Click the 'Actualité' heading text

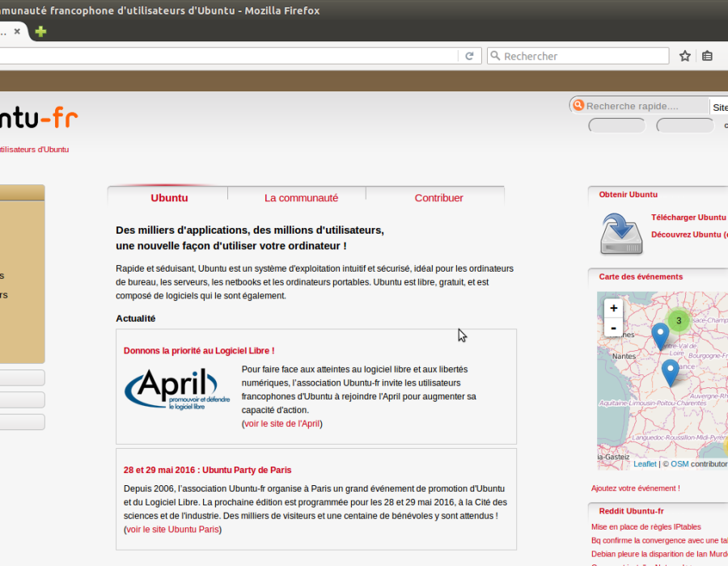point(136,319)
